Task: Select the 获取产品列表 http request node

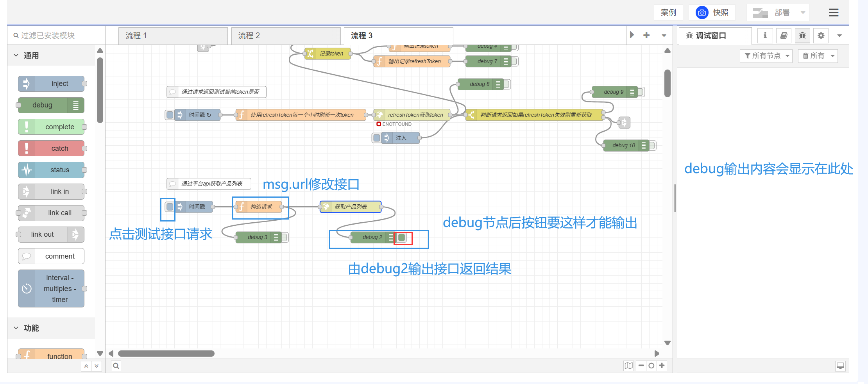Action: (351, 207)
